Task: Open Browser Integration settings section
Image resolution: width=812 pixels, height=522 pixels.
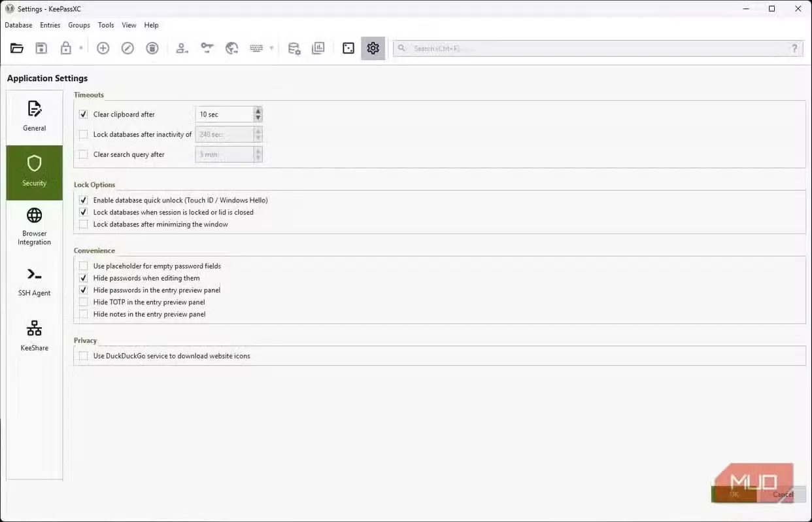Action: [35, 227]
